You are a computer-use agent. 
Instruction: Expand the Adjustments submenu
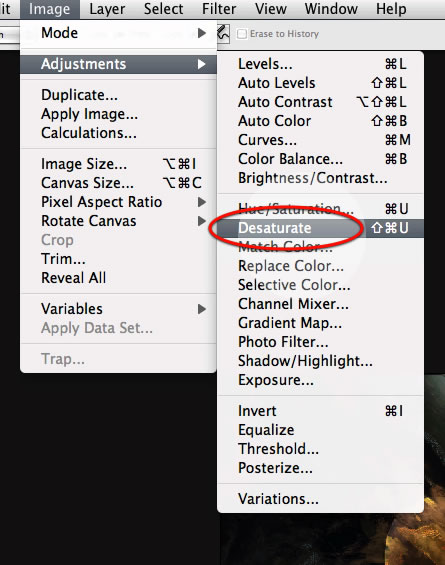118,64
